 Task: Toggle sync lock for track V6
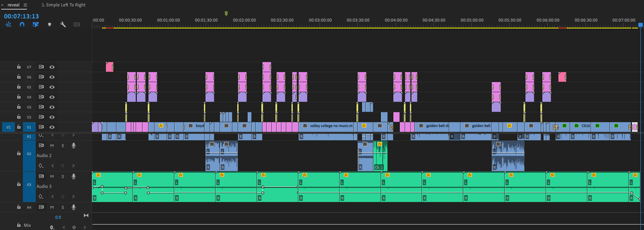coord(41,77)
